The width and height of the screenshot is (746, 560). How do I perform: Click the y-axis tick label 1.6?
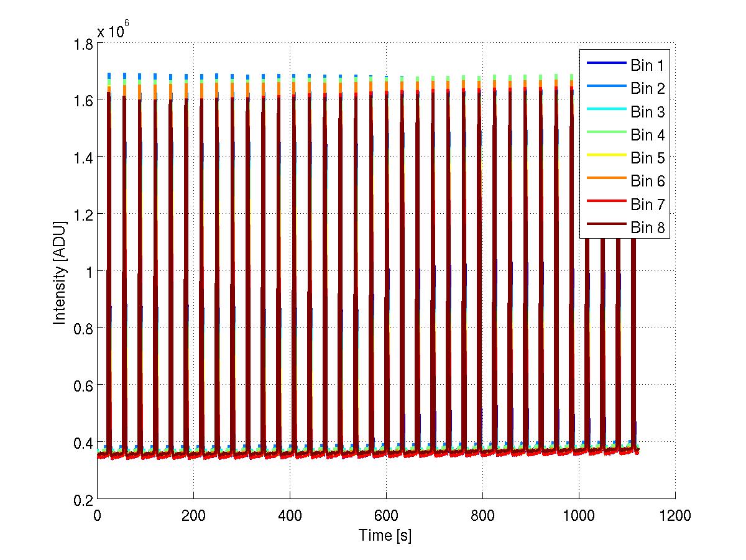coord(82,99)
